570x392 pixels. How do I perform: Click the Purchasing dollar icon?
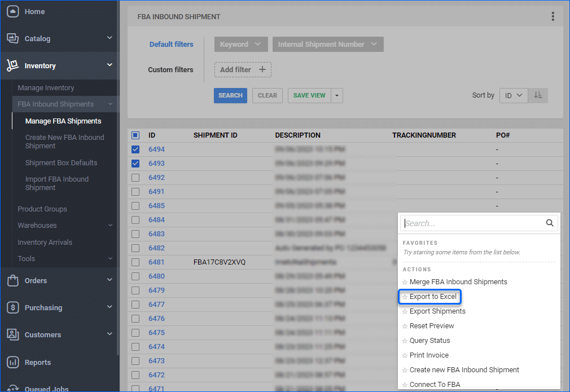12,307
